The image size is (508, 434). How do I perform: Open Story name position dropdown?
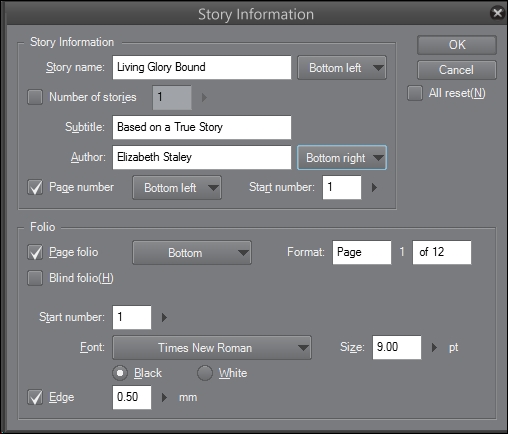(342, 68)
